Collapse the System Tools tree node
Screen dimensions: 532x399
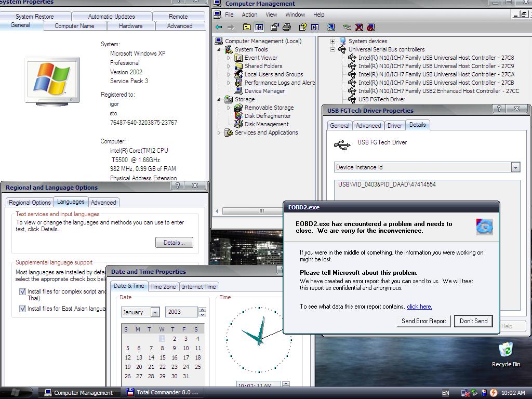219,49
